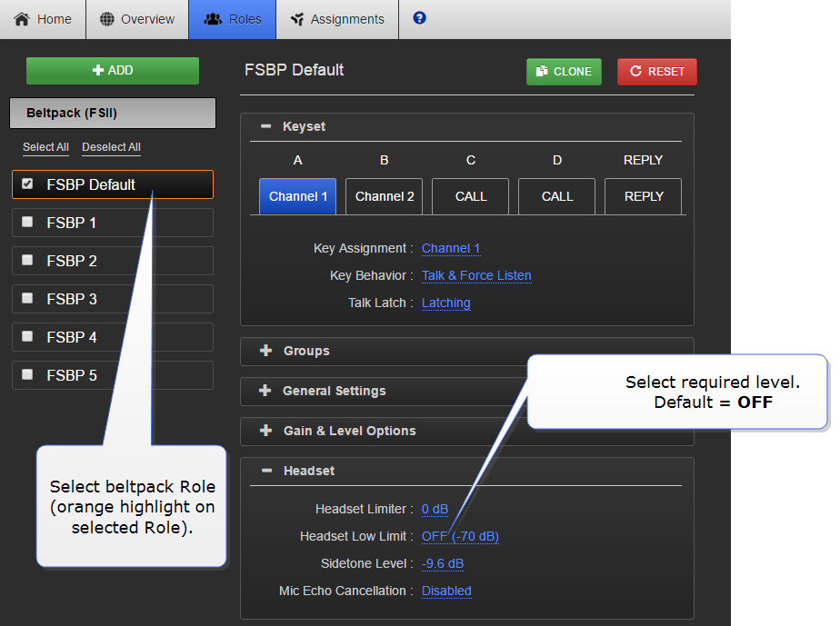840x626 pixels.
Task: Select the FSBP 3 role name
Action: tap(72, 299)
